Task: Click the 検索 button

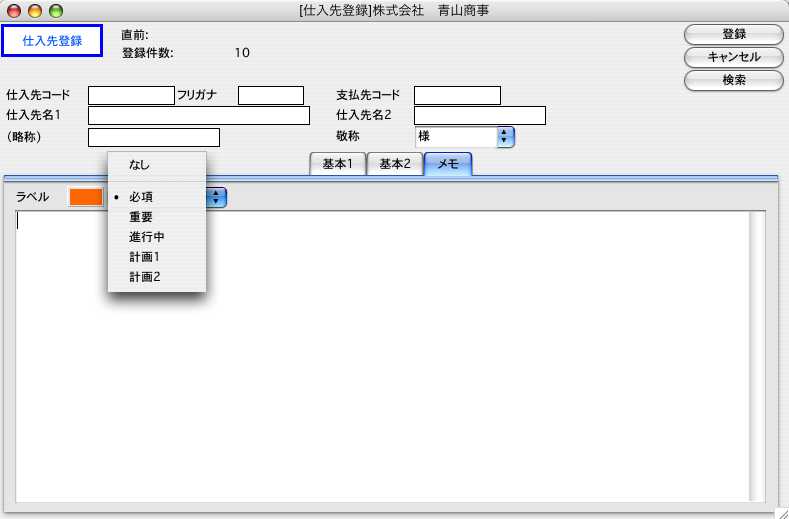Action: [x=733, y=80]
